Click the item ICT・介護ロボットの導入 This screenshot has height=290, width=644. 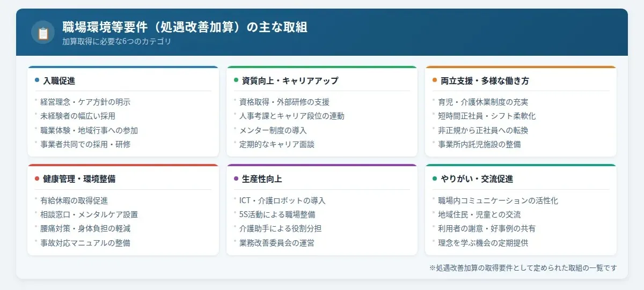point(282,200)
